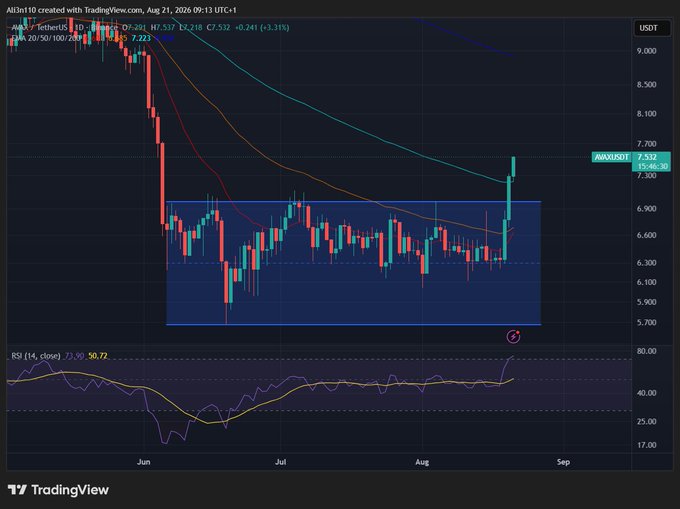
Task: Click the 7.700 price axis label
Action: (x=647, y=144)
